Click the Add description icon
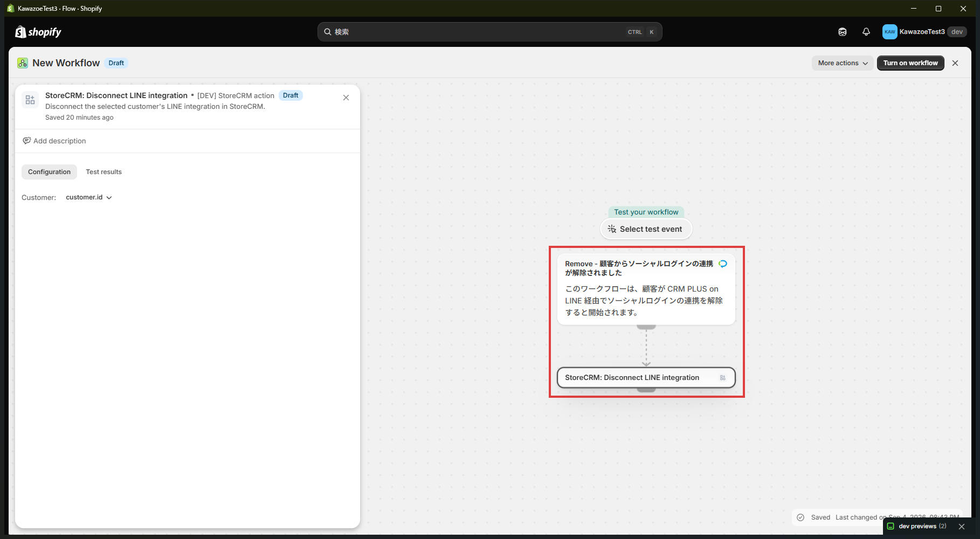Screen dimensions: 980x539 (26, 141)
